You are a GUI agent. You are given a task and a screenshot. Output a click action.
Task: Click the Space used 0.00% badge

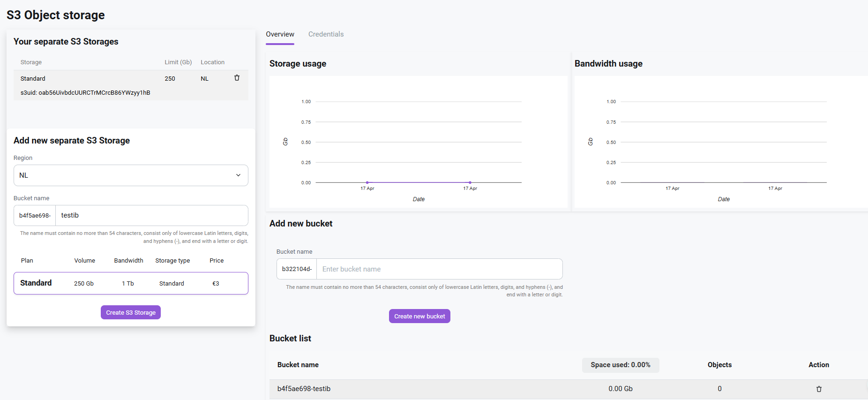tap(621, 365)
